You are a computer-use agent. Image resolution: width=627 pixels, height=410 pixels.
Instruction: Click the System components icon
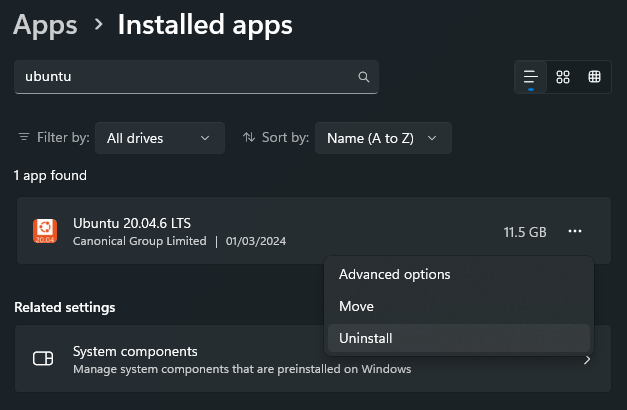tap(43, 359)
